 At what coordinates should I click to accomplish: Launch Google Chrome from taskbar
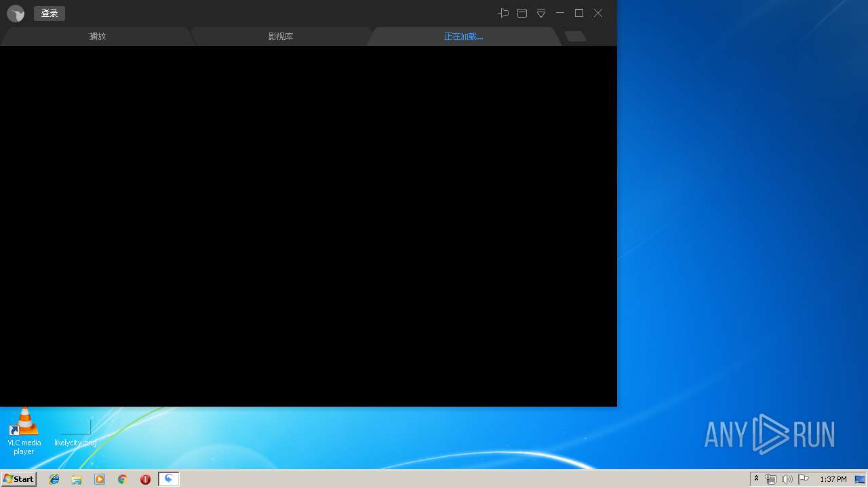123,479
